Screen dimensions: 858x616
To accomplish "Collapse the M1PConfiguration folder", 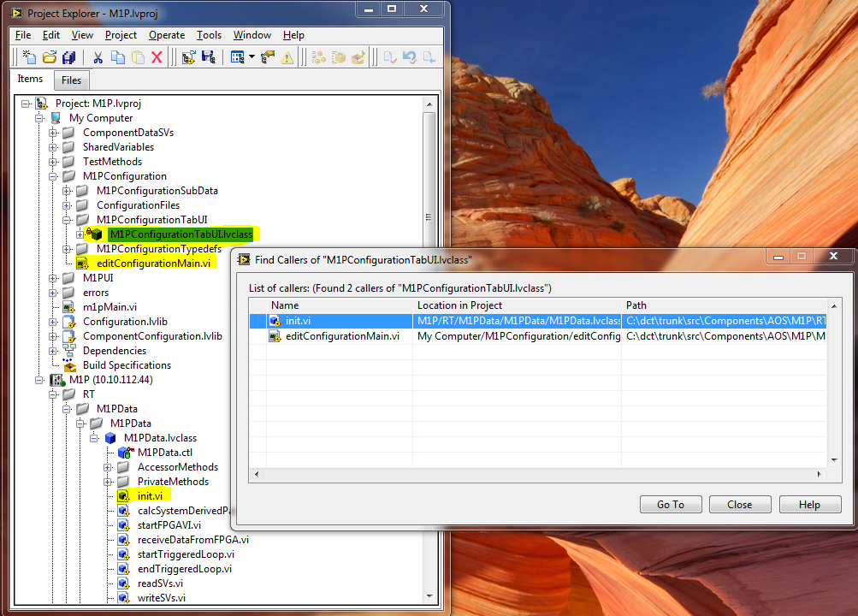I will click(x=53, y=176).
